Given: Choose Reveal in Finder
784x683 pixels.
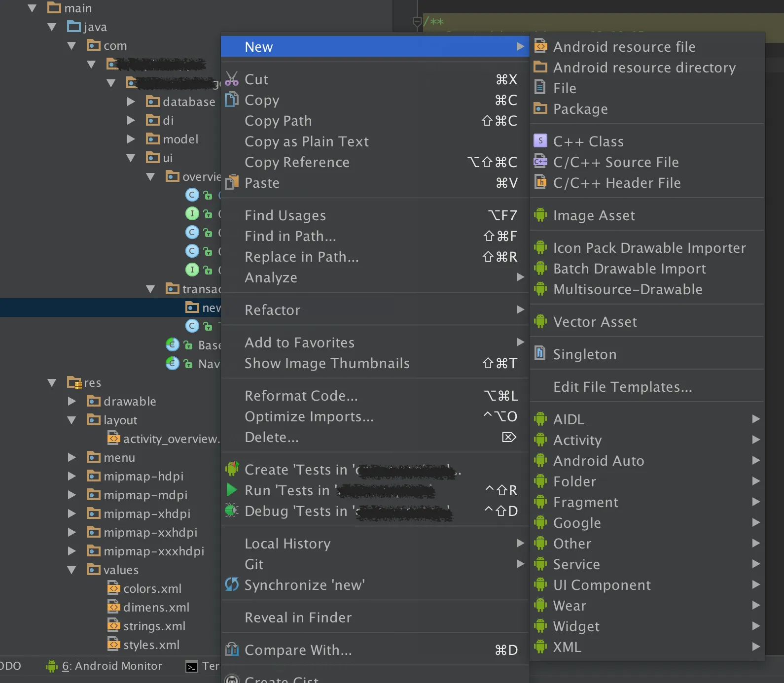Looking at the screenshot, I should point(375,617).
